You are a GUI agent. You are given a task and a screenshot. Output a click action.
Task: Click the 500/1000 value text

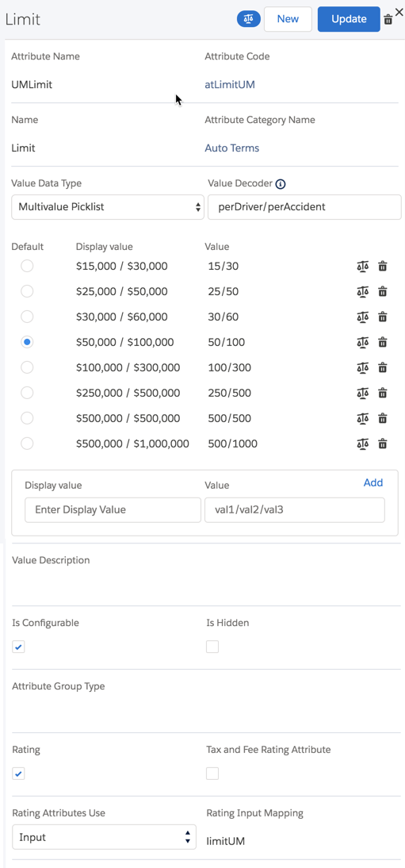point(232,444)
